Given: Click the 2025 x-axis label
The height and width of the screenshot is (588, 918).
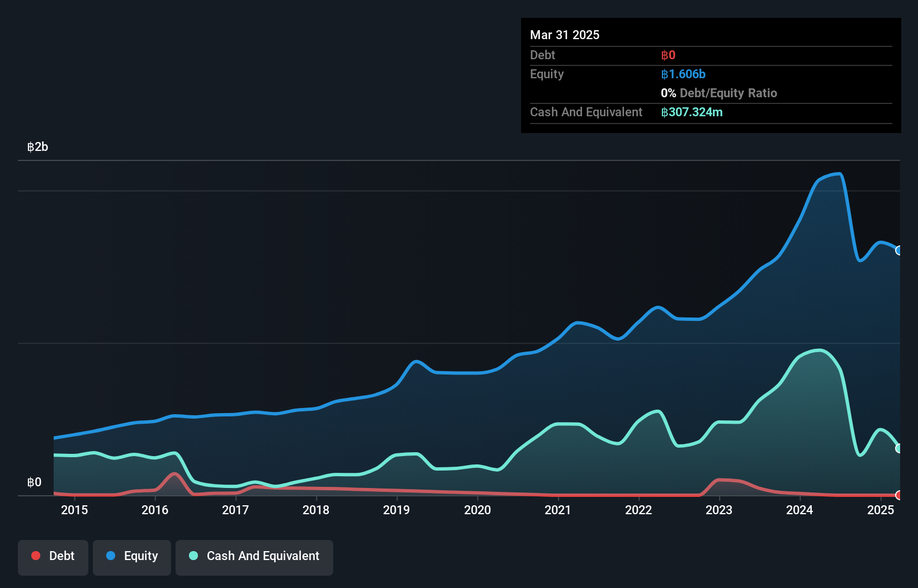Looking at the screenshot, I should [881, 510].
